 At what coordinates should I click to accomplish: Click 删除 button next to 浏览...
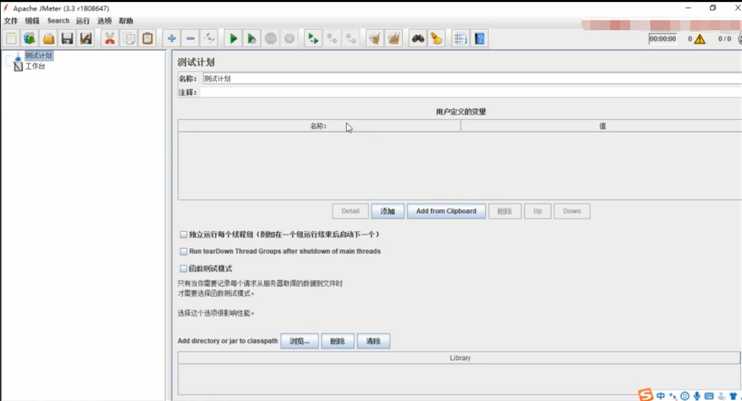[x=337, y=341]
